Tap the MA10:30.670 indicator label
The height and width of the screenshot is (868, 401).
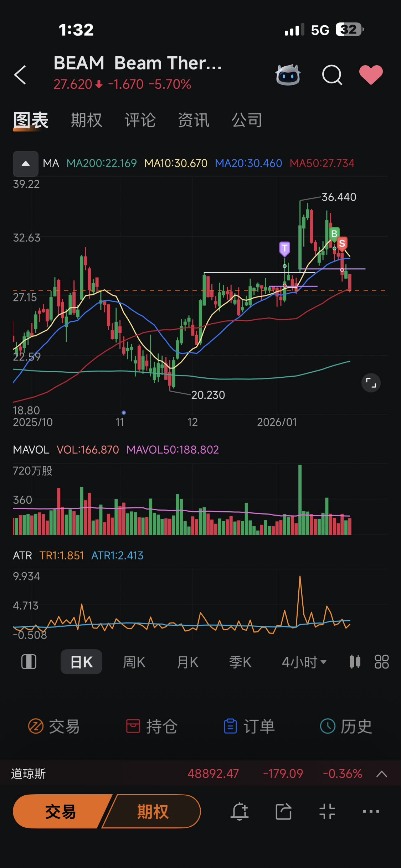(176, 163)
